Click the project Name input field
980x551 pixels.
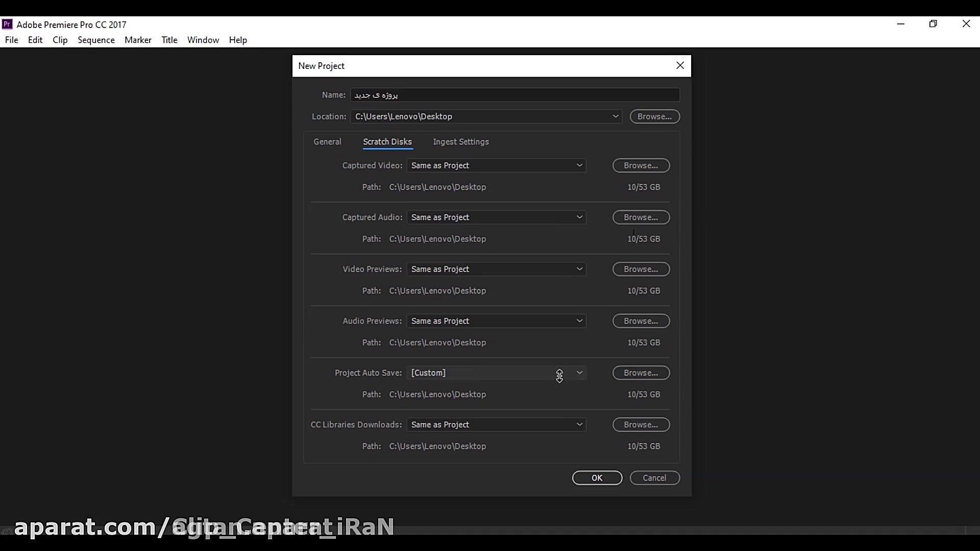coord(514,95)
